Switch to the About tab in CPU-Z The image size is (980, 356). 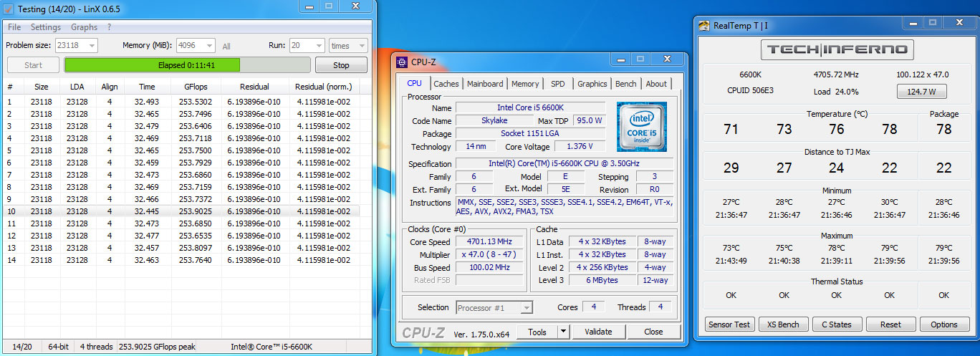click(656, 84)
